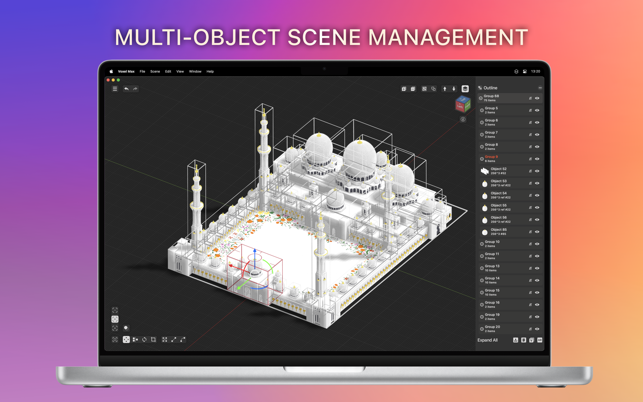Click the down arrow icon in top toolbar
Image resolution: width=643 pixels, height=402 pixels.
point(454,89)
